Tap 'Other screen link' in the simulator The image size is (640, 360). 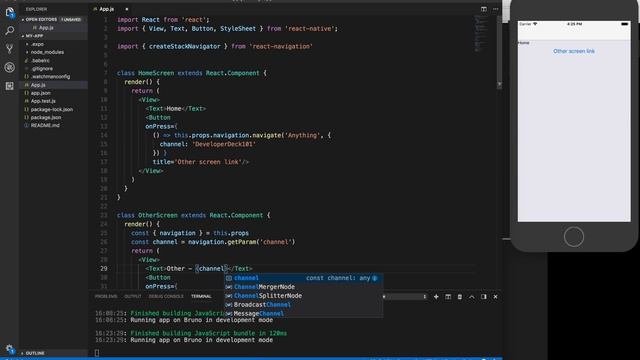pyautogui.click(x=573, y=51)
